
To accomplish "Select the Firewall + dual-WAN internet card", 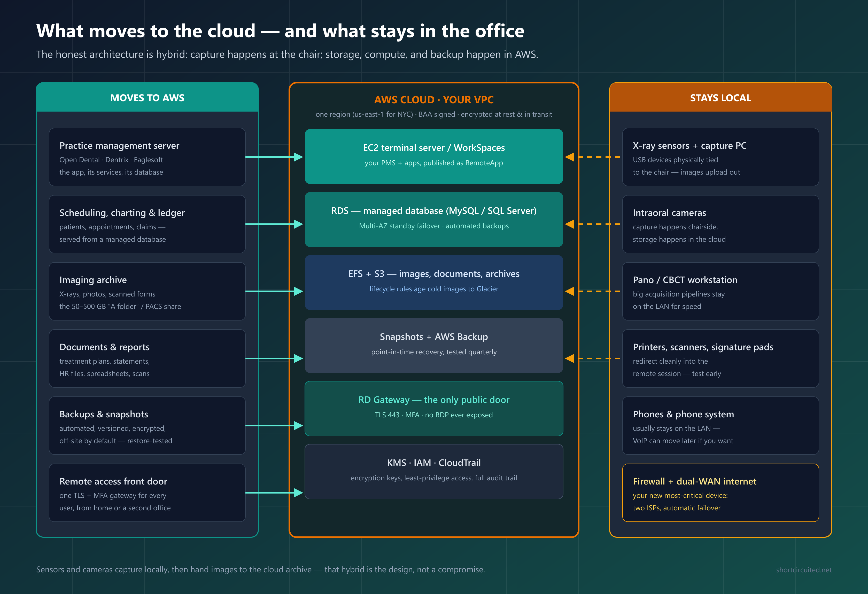I will click(x=720, y=493).
